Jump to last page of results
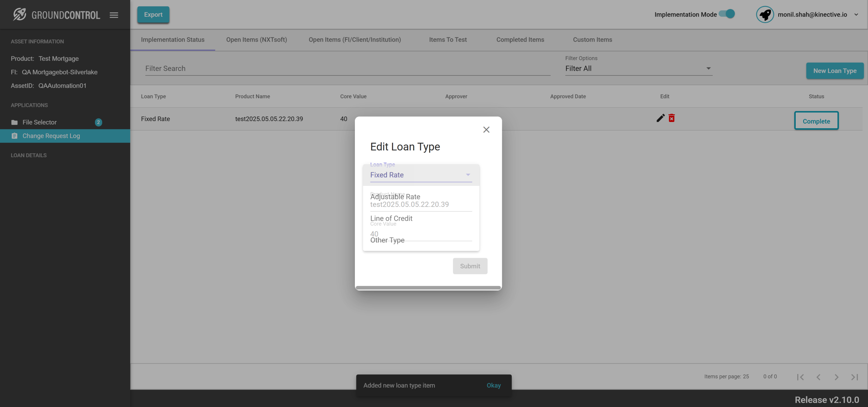This screenshot has height=407, width=868. pos(854,377)
